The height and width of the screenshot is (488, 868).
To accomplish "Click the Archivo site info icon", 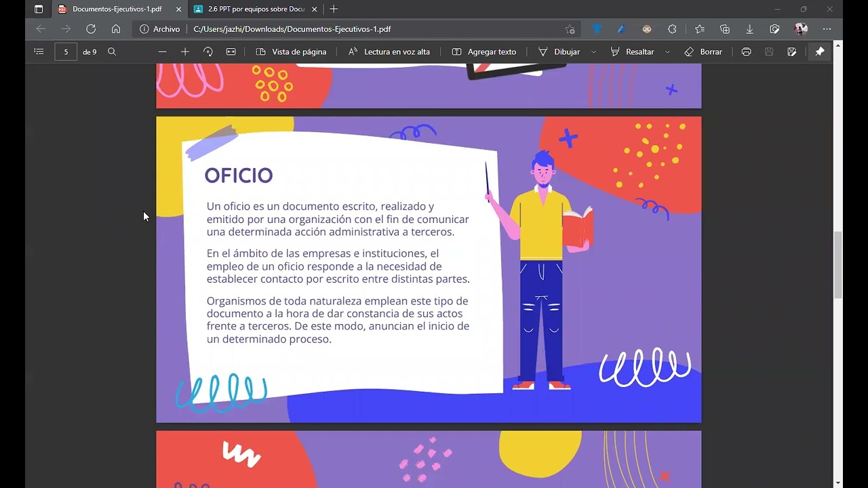I will [144, 29].
